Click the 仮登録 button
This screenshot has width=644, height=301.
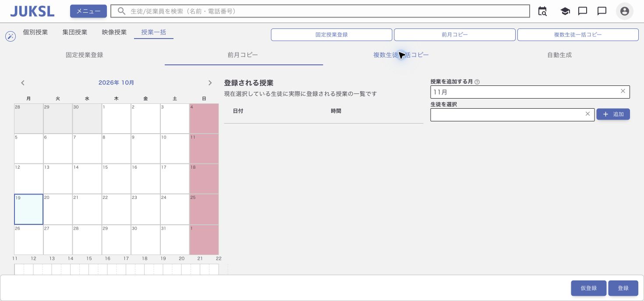(x=589, y=288)
